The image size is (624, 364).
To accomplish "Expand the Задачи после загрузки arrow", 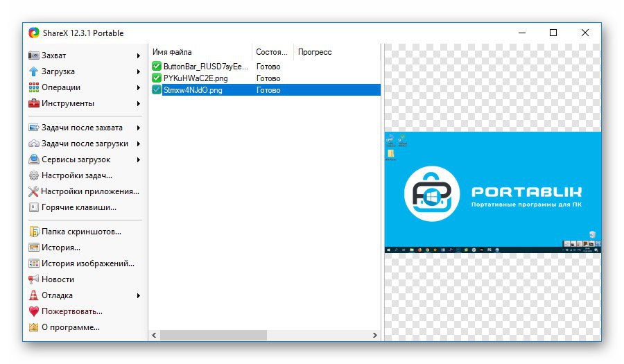I will click(x=138, y=144).
